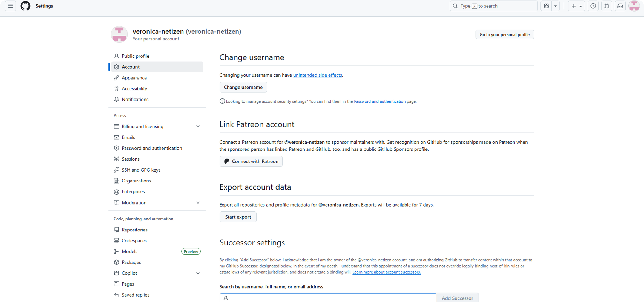The width and height of the screenshot is (644, 302).
Task: Go to Notifications settings
Action: tap(157, 99)
